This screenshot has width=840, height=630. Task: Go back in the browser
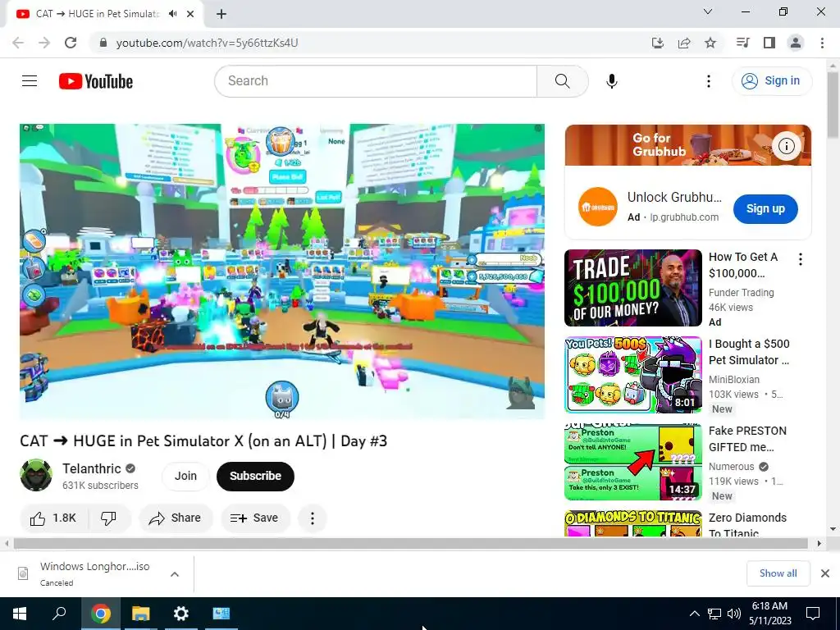click(18, 43)
